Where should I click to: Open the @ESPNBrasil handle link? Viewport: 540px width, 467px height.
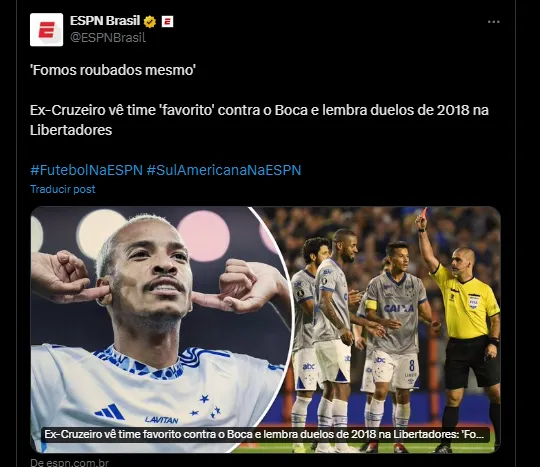pos(108,38)
